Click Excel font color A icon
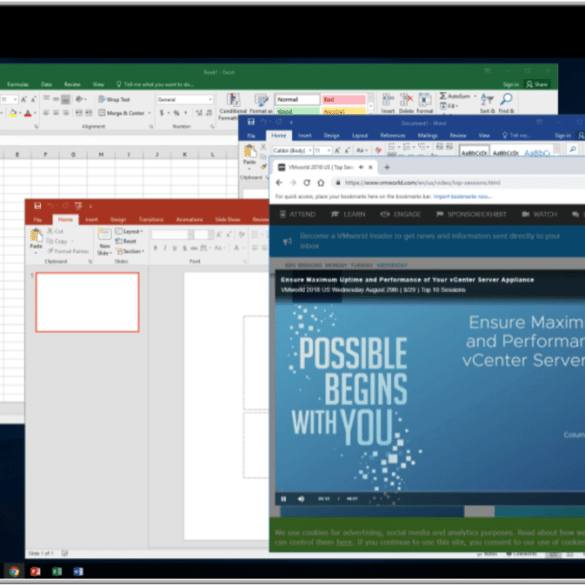This screenshot has height=585, width=585. [x=28, y=113]
